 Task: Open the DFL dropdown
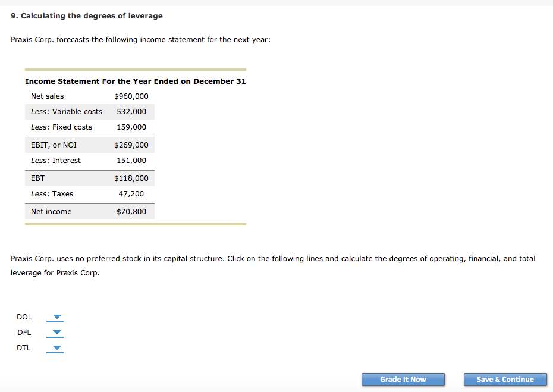[55, 333]
